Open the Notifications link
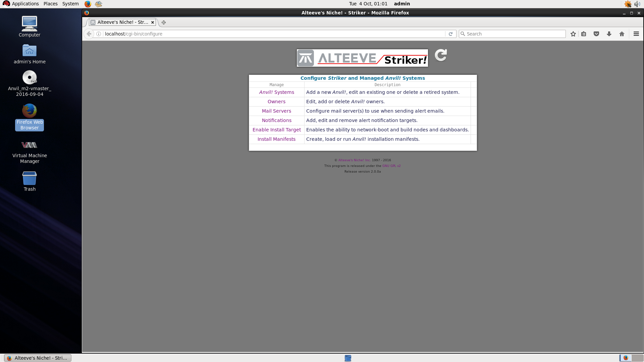Viewport: 644px width, 362px height. pos(276,120)
